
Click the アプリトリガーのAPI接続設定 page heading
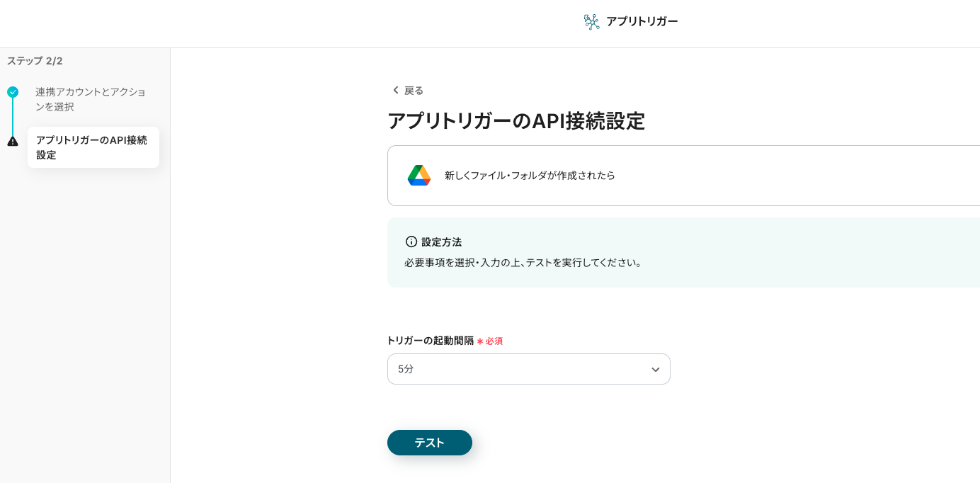pos(516,121)
